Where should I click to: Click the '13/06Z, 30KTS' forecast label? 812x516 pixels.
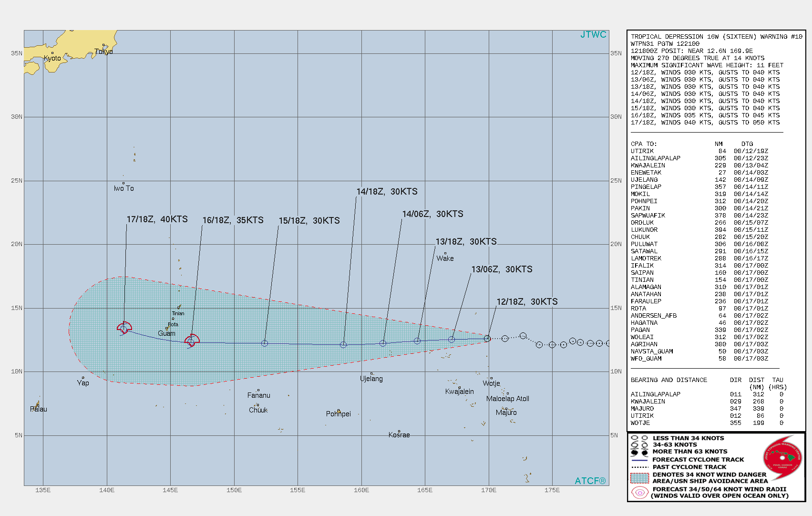click(x=502, y=269)
